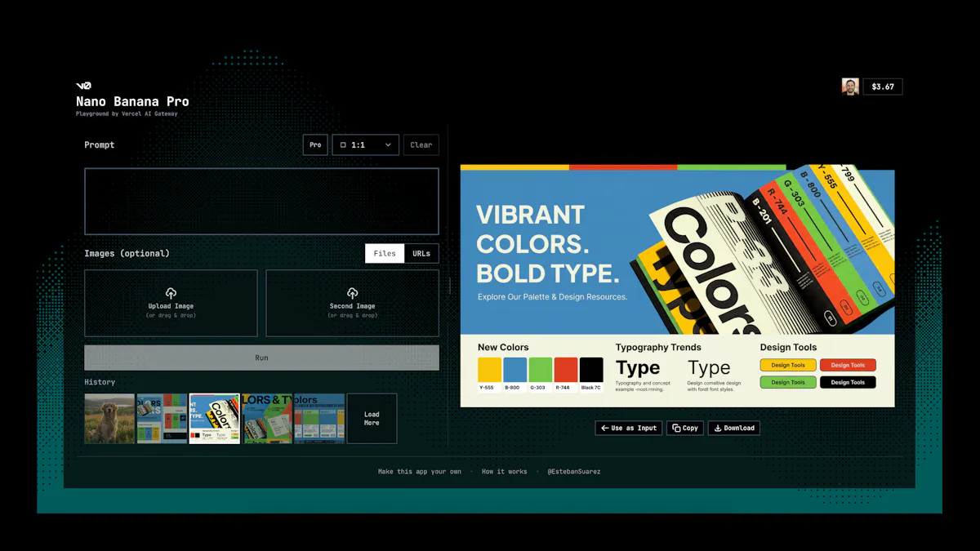Click the generated Vibrant Colors image
This screenshot has height=551, width=980.
[677, 285]
